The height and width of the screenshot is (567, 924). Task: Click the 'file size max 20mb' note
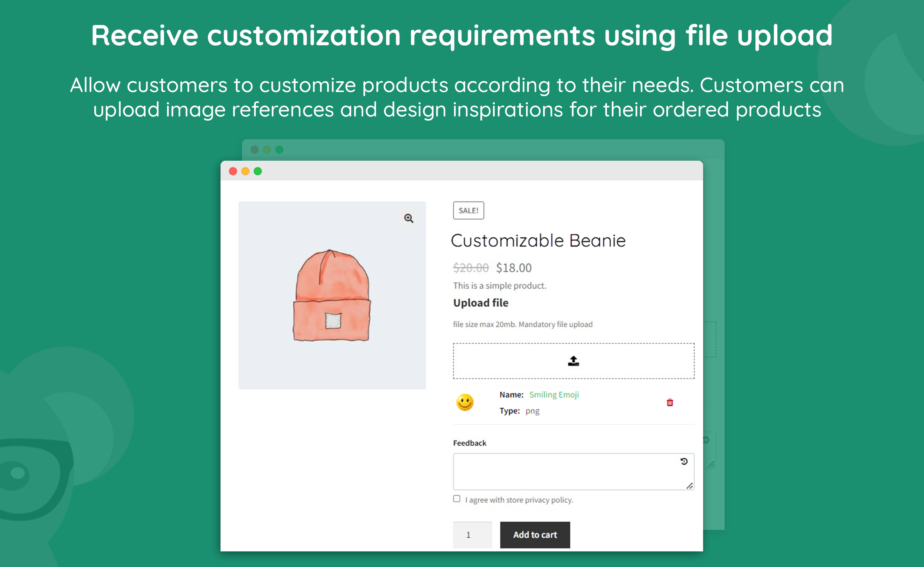point(523,324)
